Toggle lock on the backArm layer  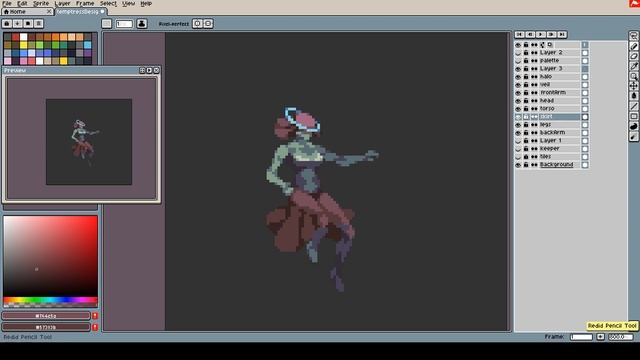click(x=526, y=133)
